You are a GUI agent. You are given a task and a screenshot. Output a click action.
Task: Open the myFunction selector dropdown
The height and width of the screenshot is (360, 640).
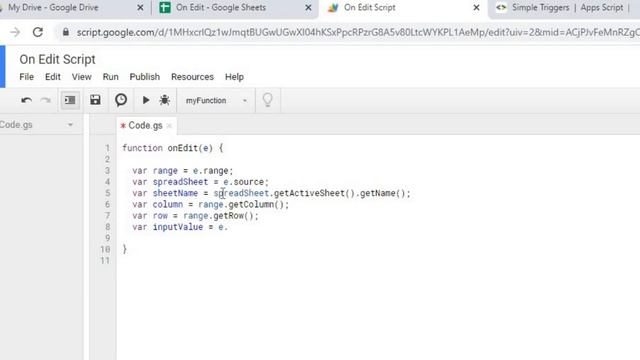point(216,100)
